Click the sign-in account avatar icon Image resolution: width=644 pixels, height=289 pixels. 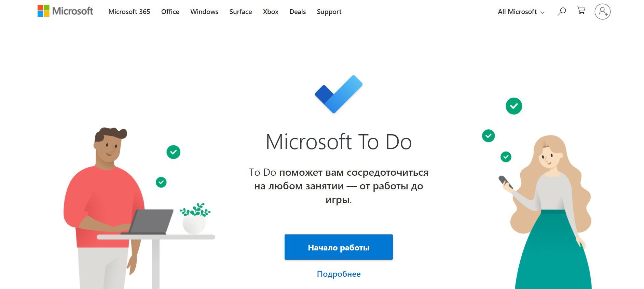coord(602,12)
